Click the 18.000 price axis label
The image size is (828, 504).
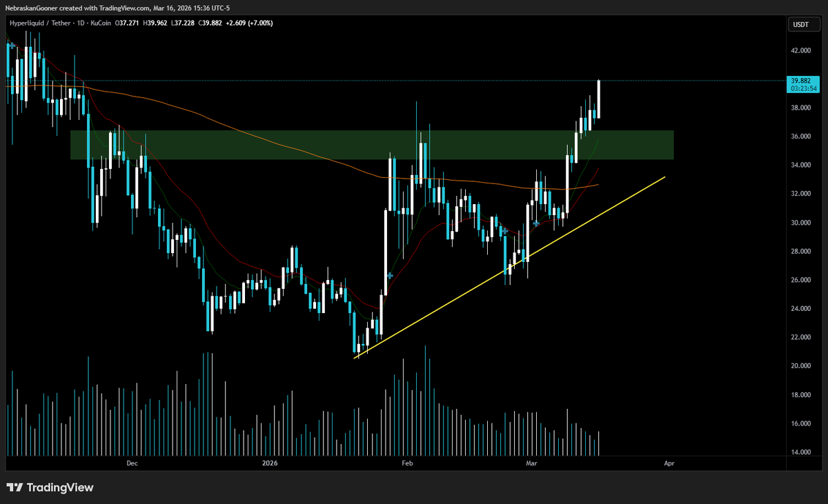click(x=801, y=395)
